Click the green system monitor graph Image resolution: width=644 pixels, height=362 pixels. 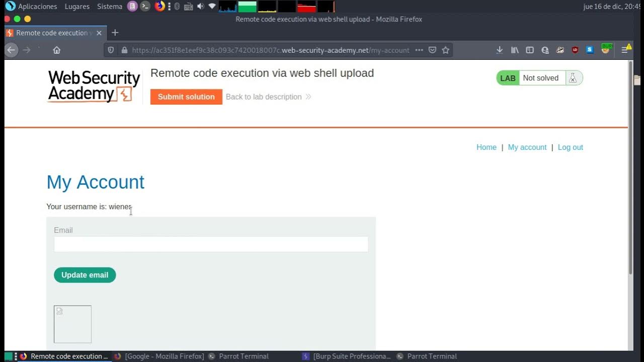click(247, 7)
